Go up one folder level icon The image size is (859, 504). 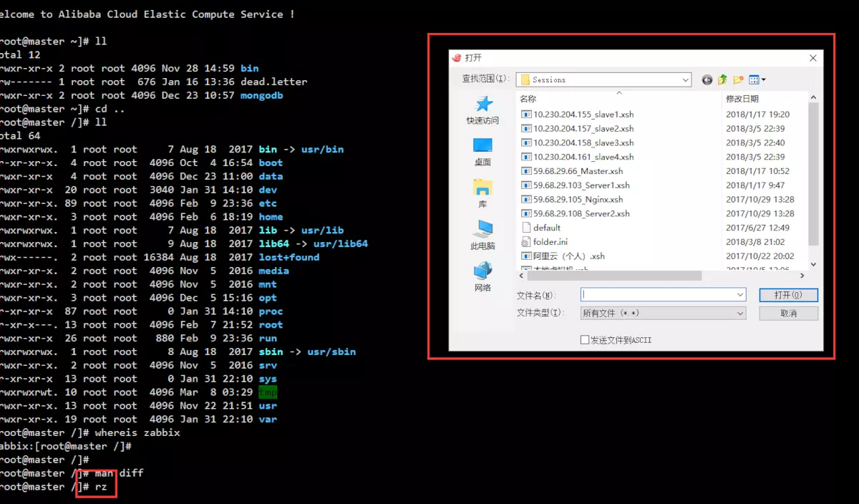pyautogui.click(x=722, y=79)
